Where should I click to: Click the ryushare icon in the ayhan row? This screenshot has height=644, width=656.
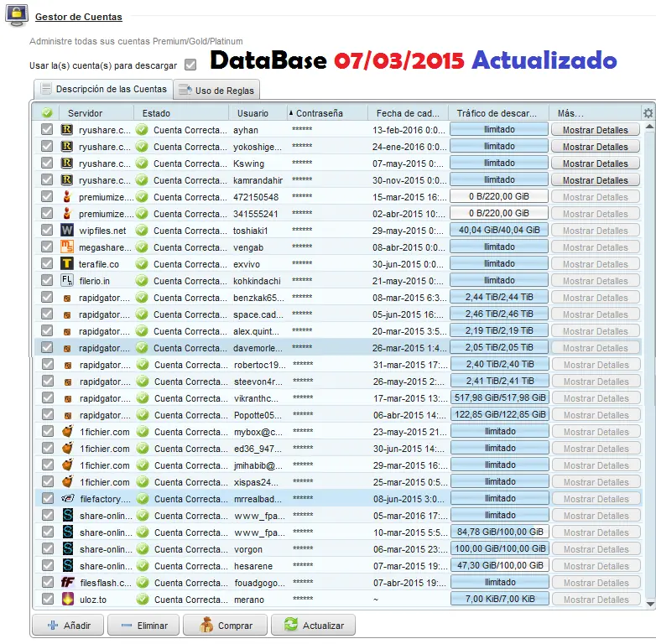point(67,130)
